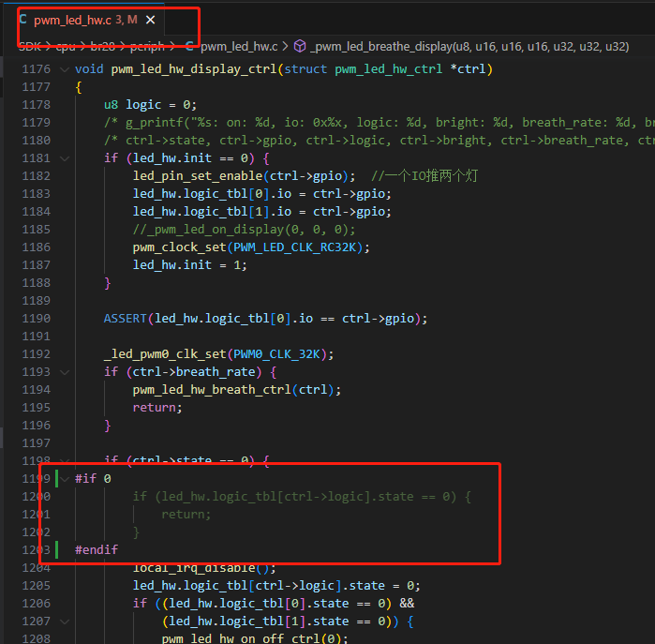Viewport: 655px width, 644px height.
Task: Click the ASSERT macro on line 1190
Action: (126, 319)
